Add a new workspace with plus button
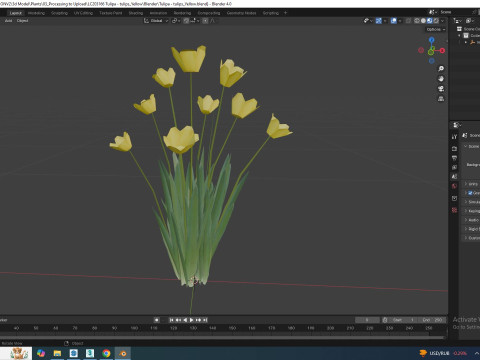Screen dimensions: 480x360 tap(285, 13)
